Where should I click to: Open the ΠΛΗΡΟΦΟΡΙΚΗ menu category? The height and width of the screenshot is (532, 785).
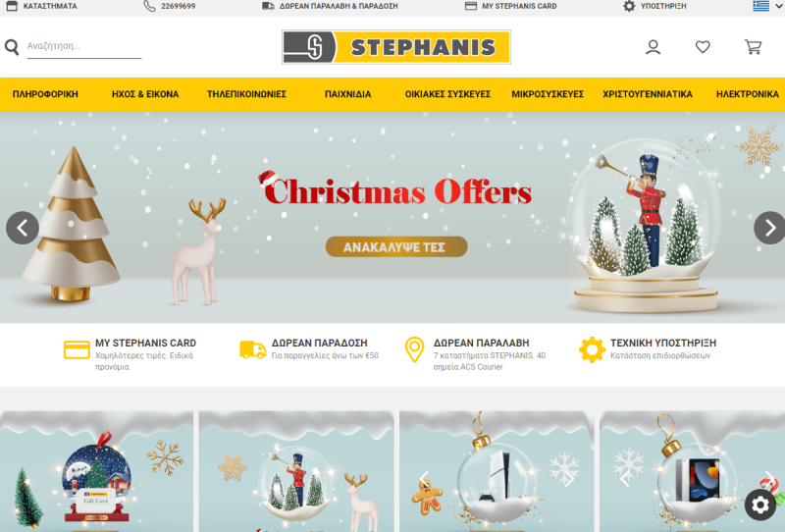pyautogui.click(x=45, y=94)
